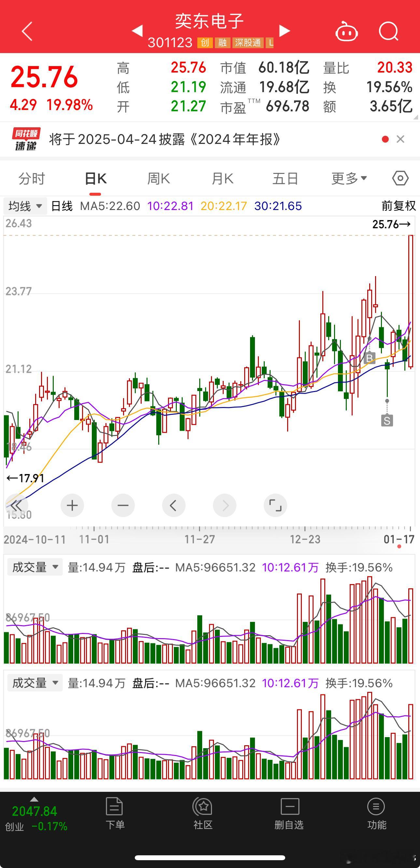The width and height of the screenshot is (420, 868).
Task: Tap the 25.76→ high price marker
Action: (391, 224)
